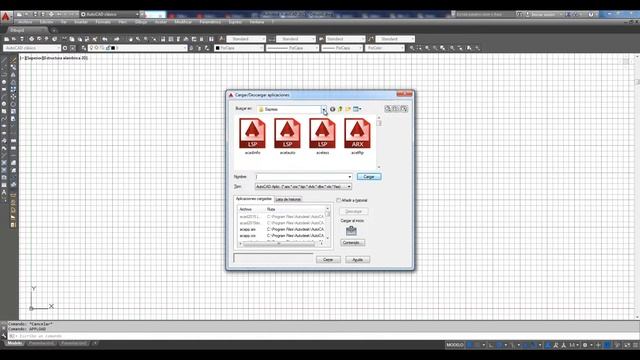Open the AutoCAD application menu logo
The image size is (640, 360).
pos(6,17)
